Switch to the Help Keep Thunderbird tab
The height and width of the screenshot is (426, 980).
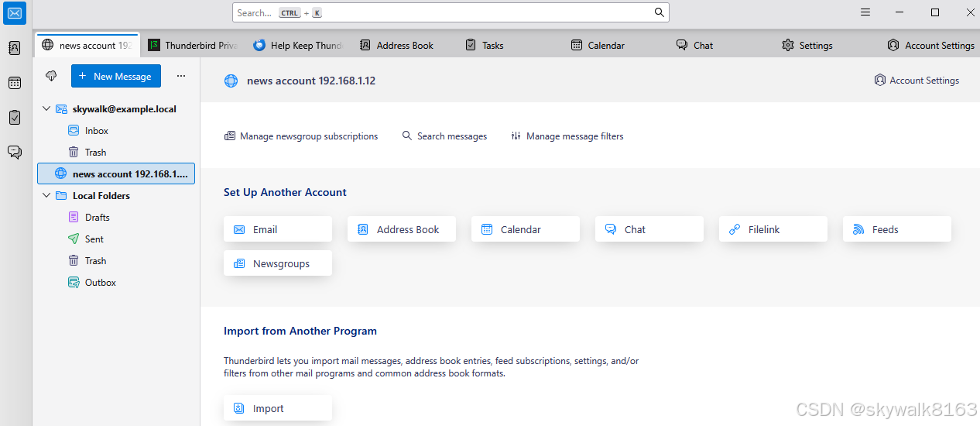[298, 45]
